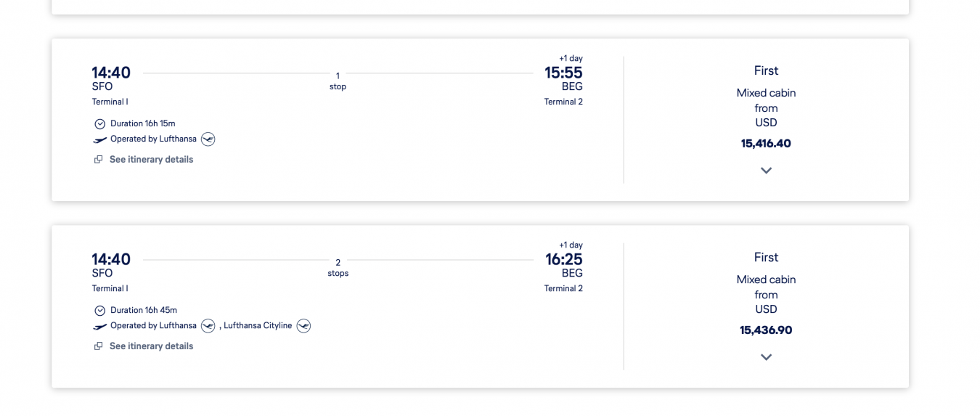Click the Lufthansa Cityline operator name
The height and width of the screenshot is (416, 980).
pyautogui.click(x=258, y=326)
